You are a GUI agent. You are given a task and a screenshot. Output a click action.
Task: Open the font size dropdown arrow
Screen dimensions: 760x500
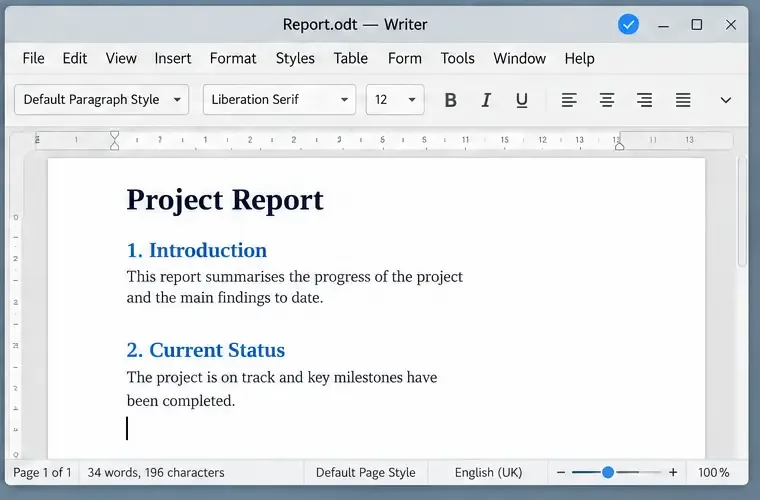(x=412, y=100)
